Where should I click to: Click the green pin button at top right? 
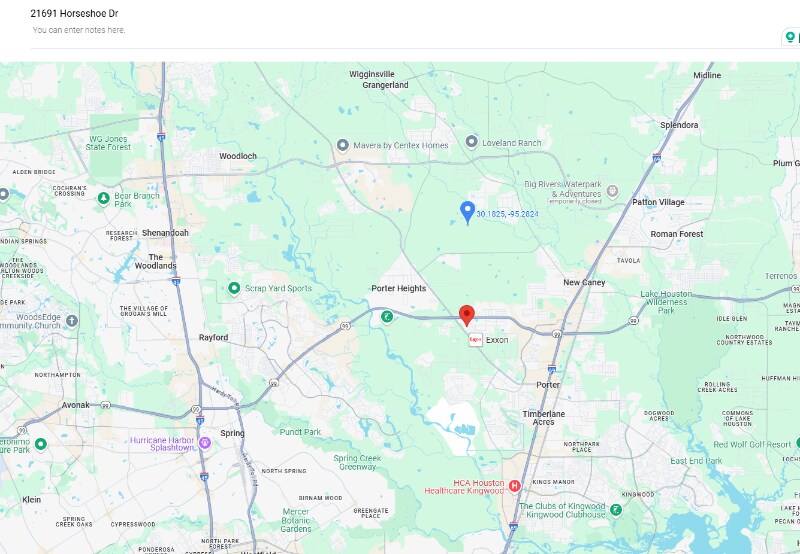coord(790,37)
